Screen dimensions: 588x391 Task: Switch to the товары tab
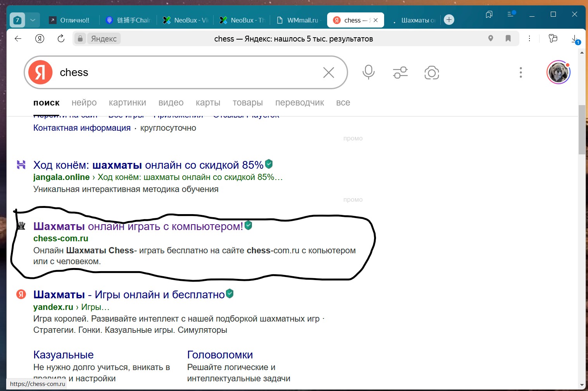[x=248, y=103]
